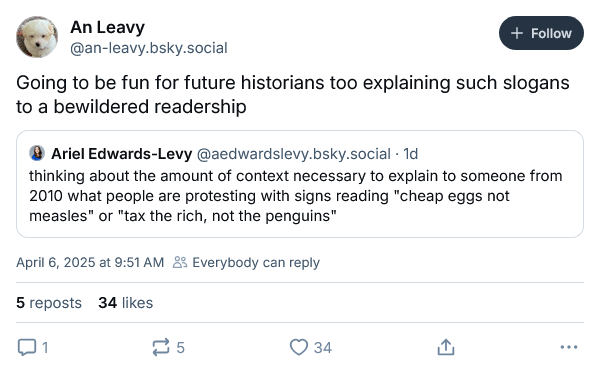View the 5 reposts list
This screenshot has width=600, height=373.
coord(49,303)
